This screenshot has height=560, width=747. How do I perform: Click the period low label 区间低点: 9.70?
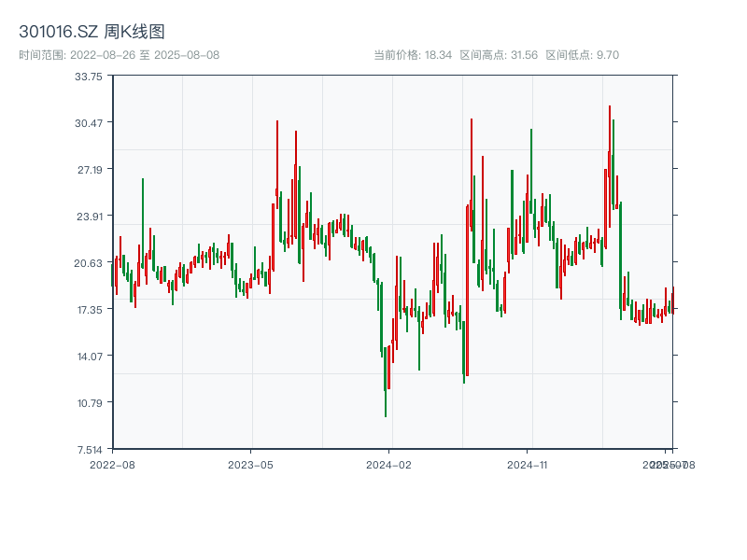pyautogui.click(x=582, y=55)
